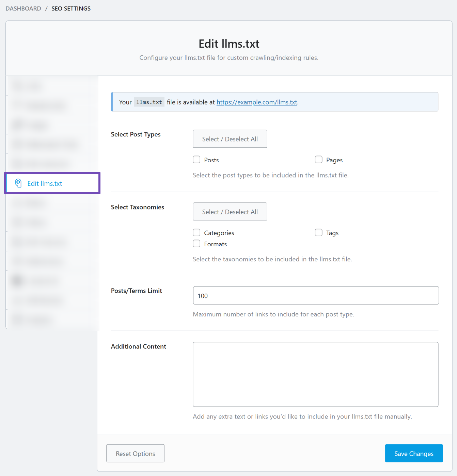Check the Tags taxonomy
Screen dimensions: 457x476
[318, 232]
